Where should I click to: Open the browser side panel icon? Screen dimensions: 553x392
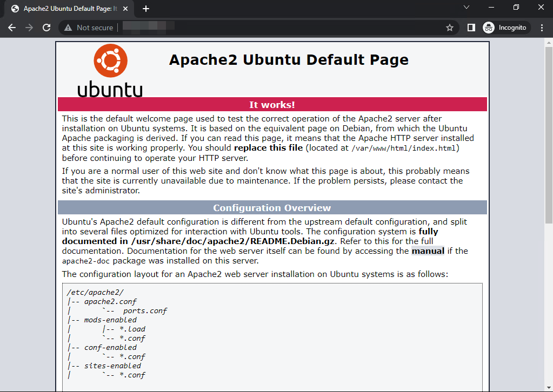pos(471,27)
